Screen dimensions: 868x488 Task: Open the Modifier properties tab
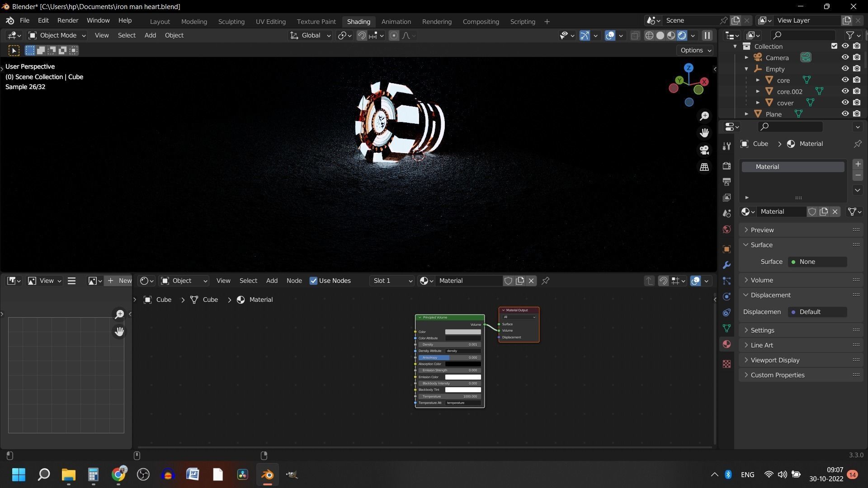click(x=726, y=265)
